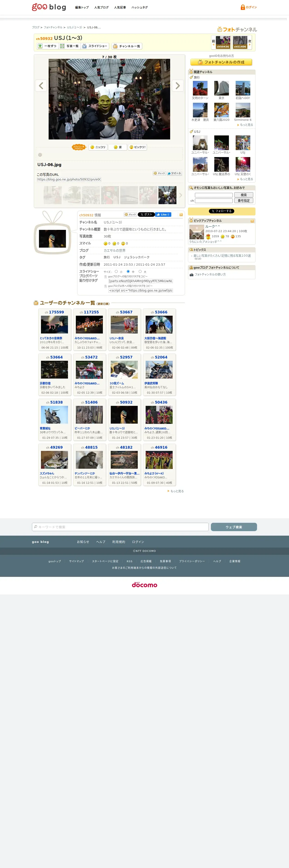Click the X フォローする button
Screen dimensions: 289x868
(x=221, y=211)
